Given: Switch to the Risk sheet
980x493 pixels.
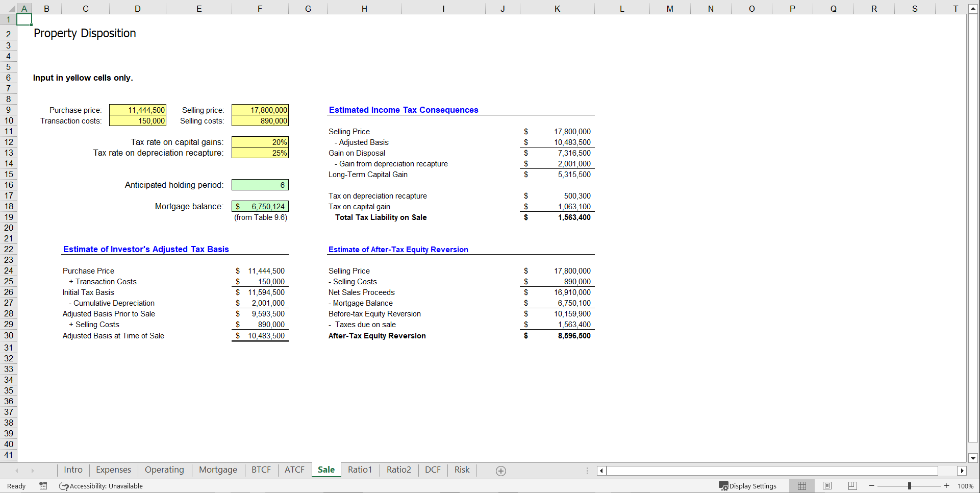Looking at the screenshot, I should point(462,470).
